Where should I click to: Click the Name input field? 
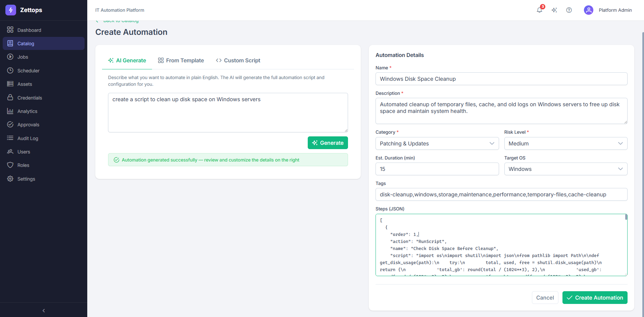pos(501,79)
